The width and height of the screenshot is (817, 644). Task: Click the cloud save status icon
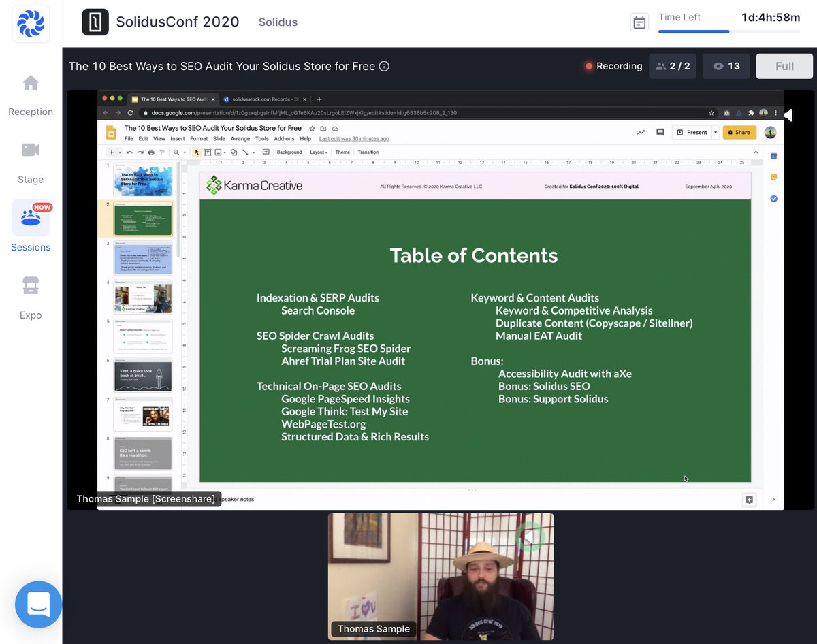[x=335, y=128]
